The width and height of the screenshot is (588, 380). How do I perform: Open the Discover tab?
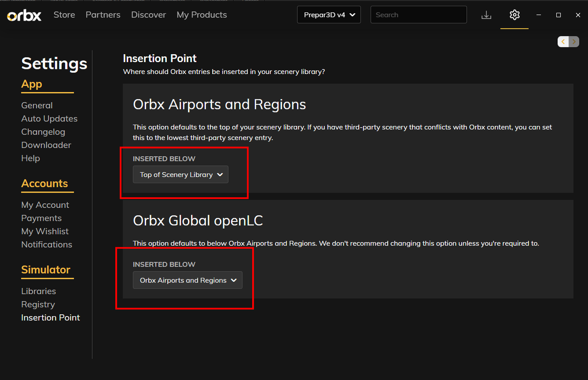[x=148, y=15]
